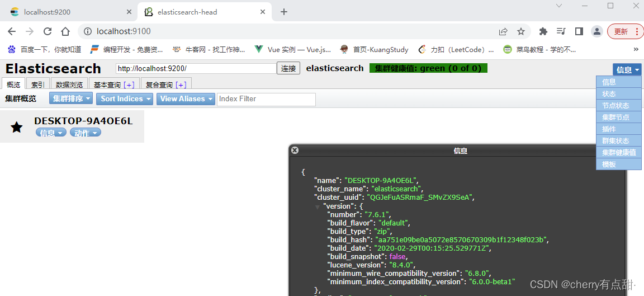Bookmark this page with star icon
The height and width of the screenshot is (296, 644).
click(521, 32)
